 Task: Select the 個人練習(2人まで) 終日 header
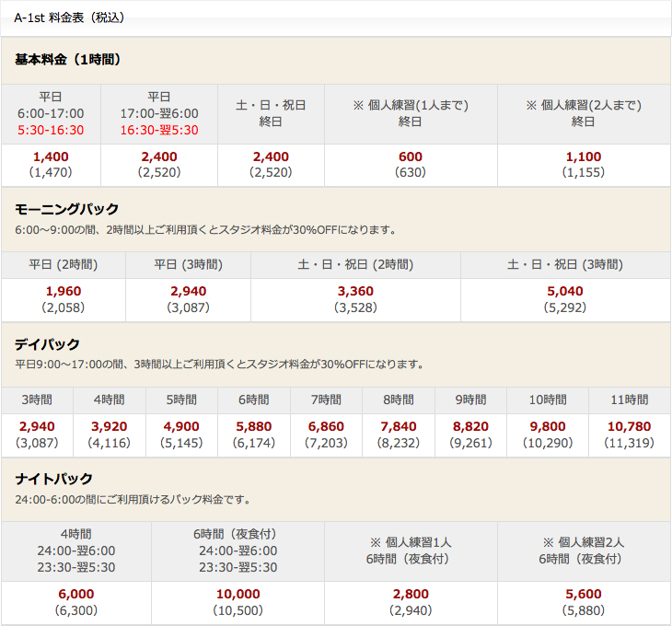pos(584,113)
